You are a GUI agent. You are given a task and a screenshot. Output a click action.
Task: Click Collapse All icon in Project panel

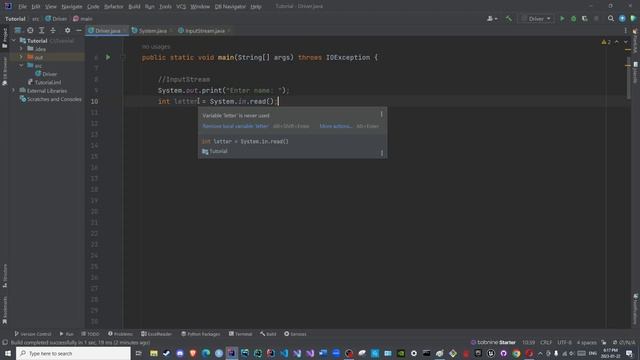[x=53, y=31]
